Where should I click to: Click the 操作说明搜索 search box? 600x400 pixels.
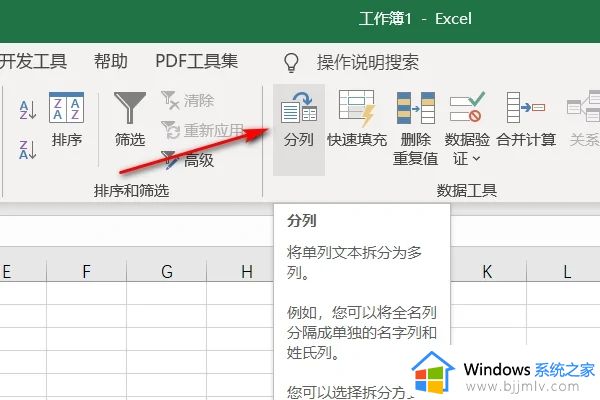(x=368, y=62)
